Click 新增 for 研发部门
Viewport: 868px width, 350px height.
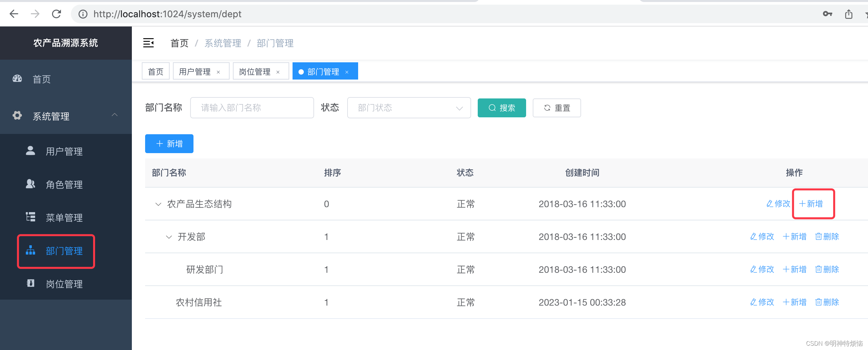[x=794, y=269]
